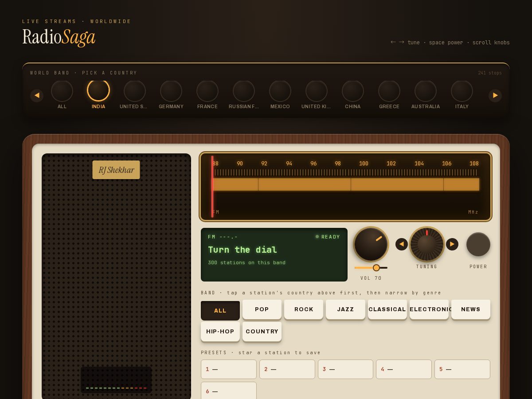Select the ALL genre band key
532x399 pixels.
[220, 311]
